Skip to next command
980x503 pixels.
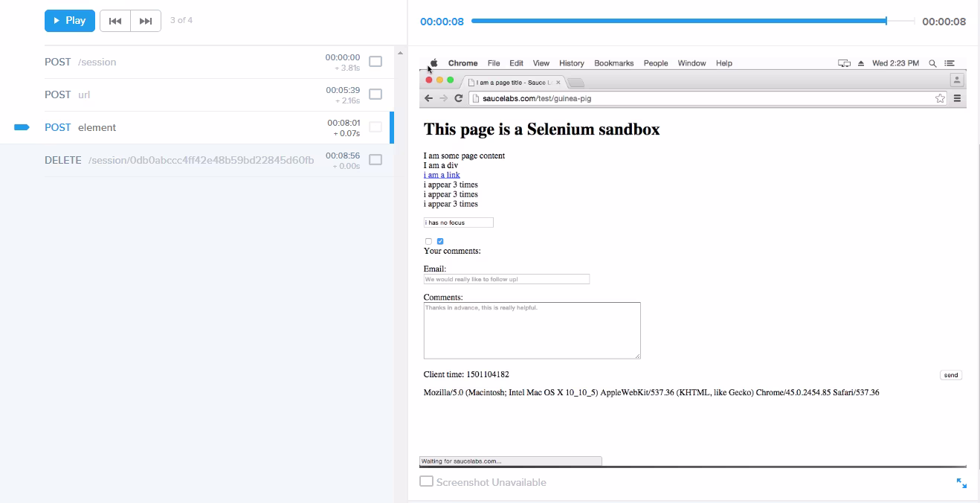pos(146,21)
